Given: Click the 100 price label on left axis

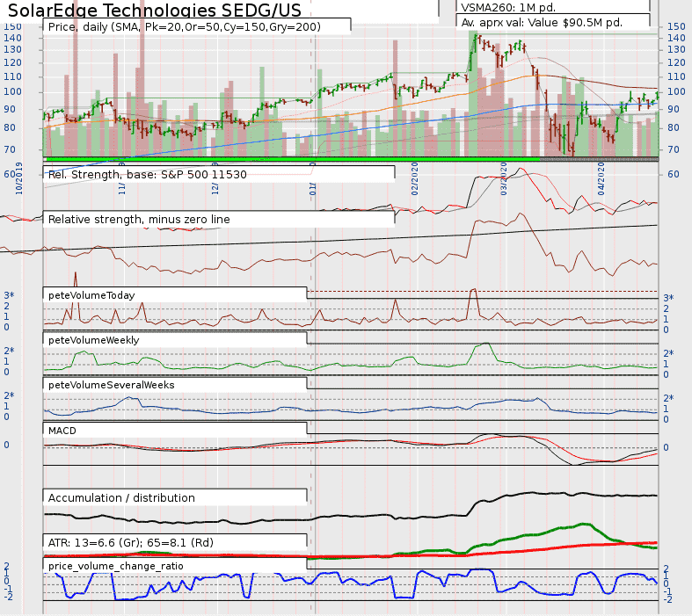Looking at the screenshot, I should pyautogui.click(x=13, y=91).
